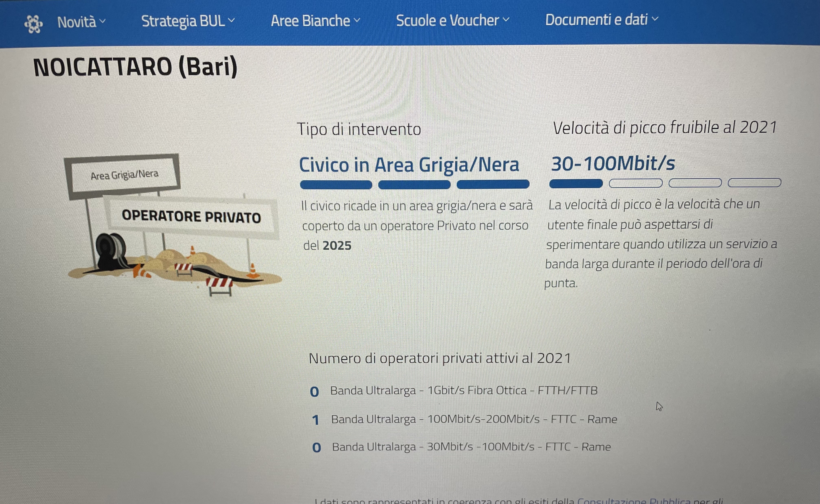Screen dimensions: 820x504
Task: Open the Novità menu
Action: [81, 22]
